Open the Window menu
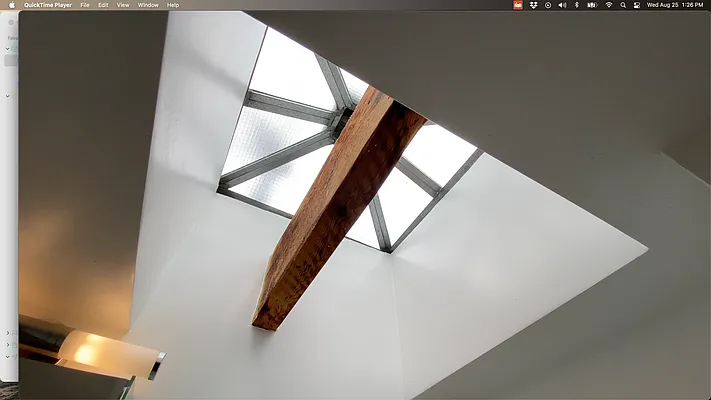Viewport: 711px width, 400px height. 148,5
